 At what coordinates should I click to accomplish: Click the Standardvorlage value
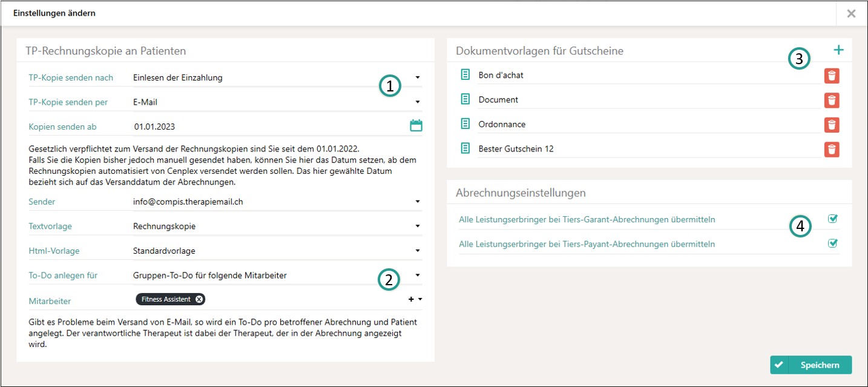pos(164,251)
